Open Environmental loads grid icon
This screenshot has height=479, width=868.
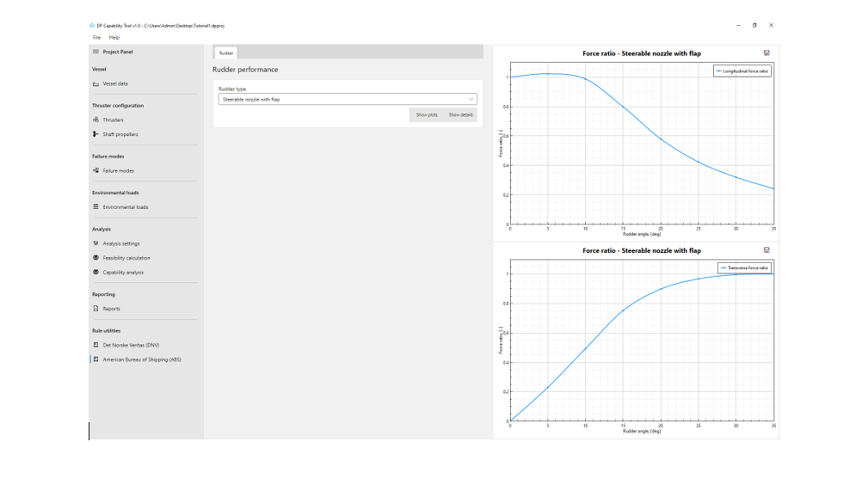[95, 207]
